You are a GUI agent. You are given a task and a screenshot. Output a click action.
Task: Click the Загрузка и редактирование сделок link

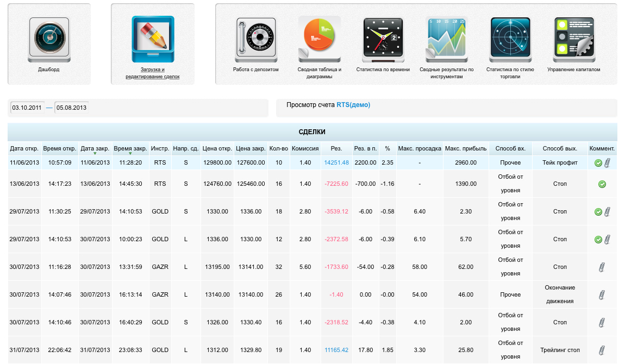pos(152,73)
